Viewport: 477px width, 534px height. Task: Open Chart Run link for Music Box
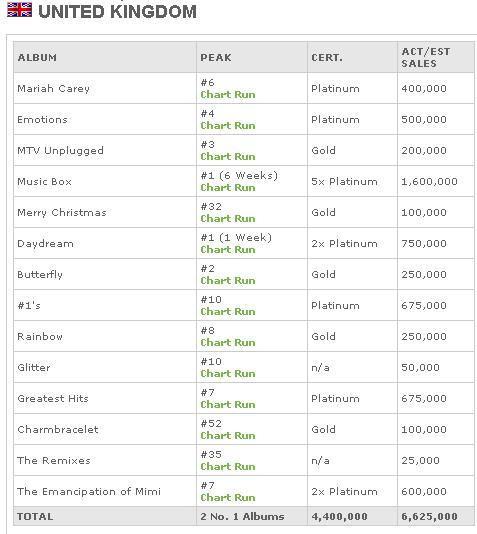click(x=228, y=187)
